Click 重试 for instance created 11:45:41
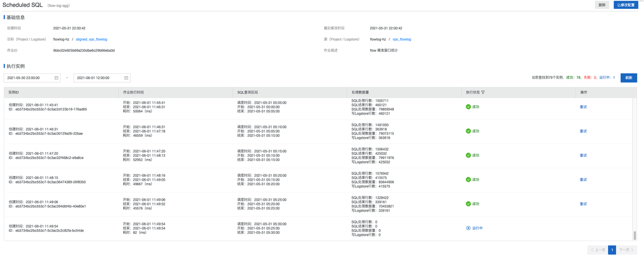The height and width of the screenshot is (258, 644). click(x=583, y=107)
